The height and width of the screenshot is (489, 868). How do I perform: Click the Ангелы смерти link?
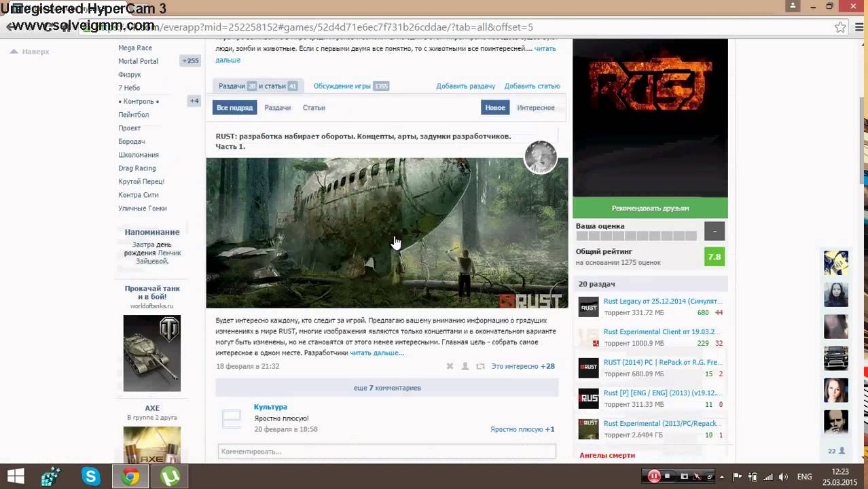click(x=607, y=455)
